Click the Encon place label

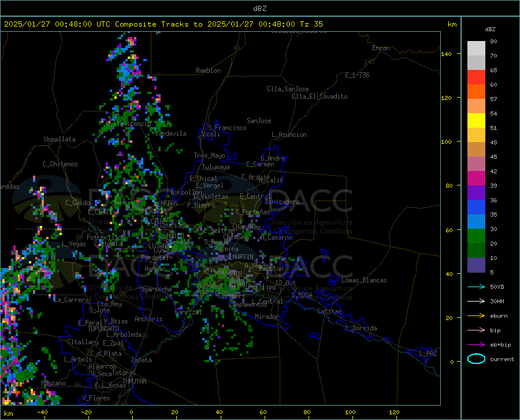pyautogui.click(x=381, y=48)
